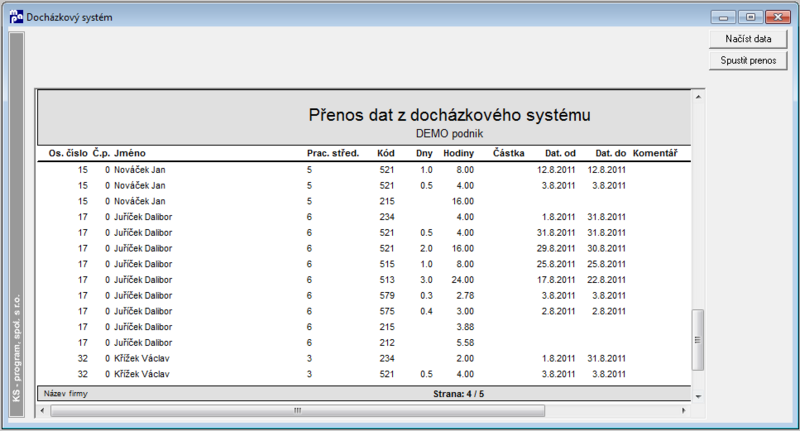The width and height of the screenshot is (800, 431).
Task: Click days value 3.0
Action: click(426, 280)
